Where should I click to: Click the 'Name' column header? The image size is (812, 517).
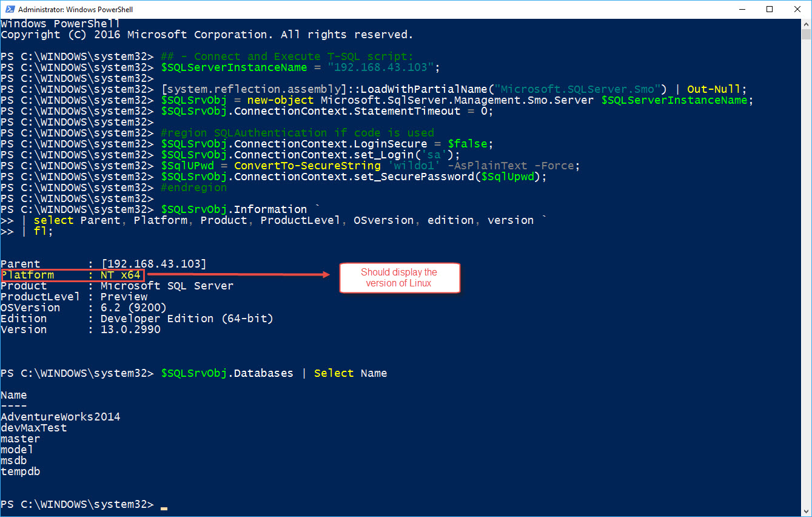[x=14, y=395]
